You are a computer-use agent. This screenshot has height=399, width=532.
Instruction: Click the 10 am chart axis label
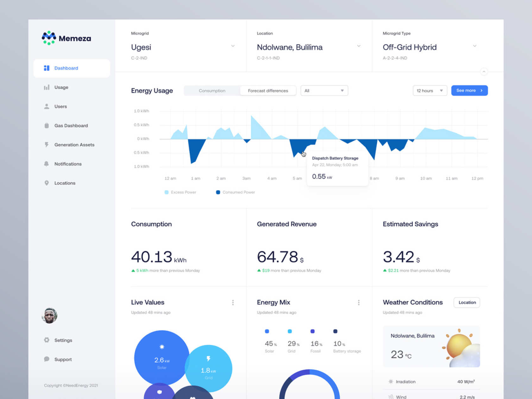point(426,178)
